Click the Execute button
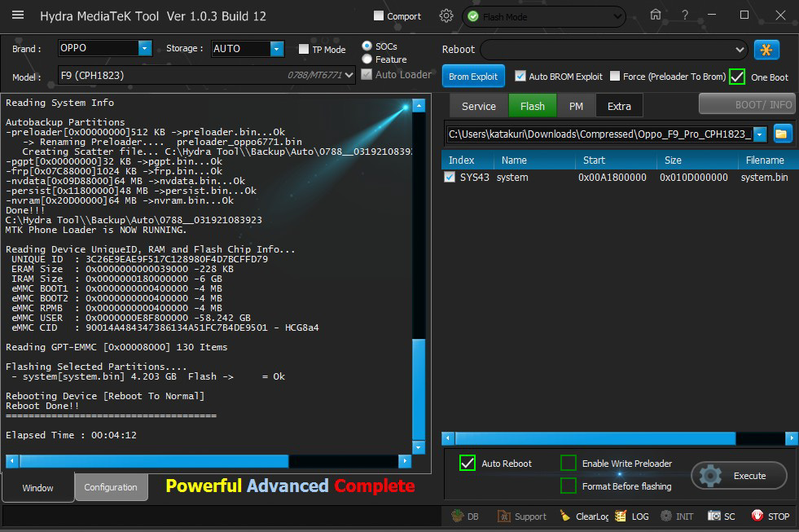The height and width of the screenshot is (532, 799). [739, 476]
